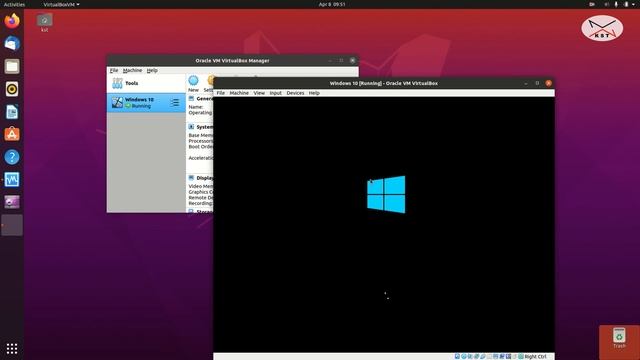640x360 pixels.
Task: Open Files manager from the dock
Action: click(x=12, y=66)
